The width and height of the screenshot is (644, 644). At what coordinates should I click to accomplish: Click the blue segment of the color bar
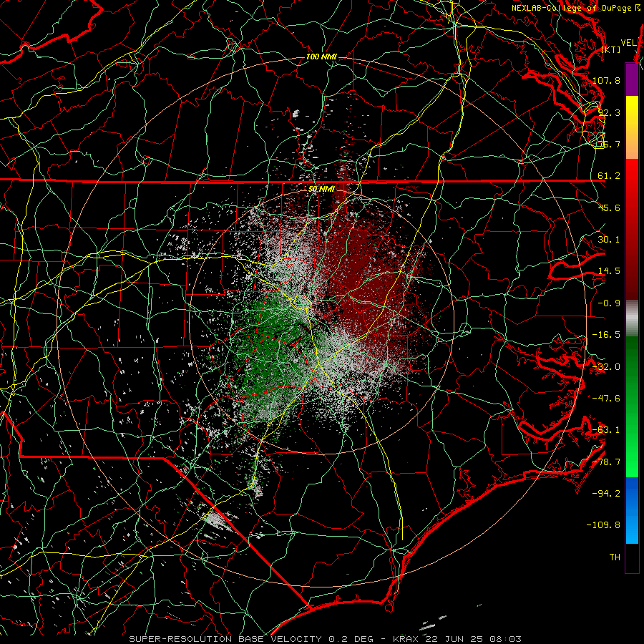(x=632, y=510)
